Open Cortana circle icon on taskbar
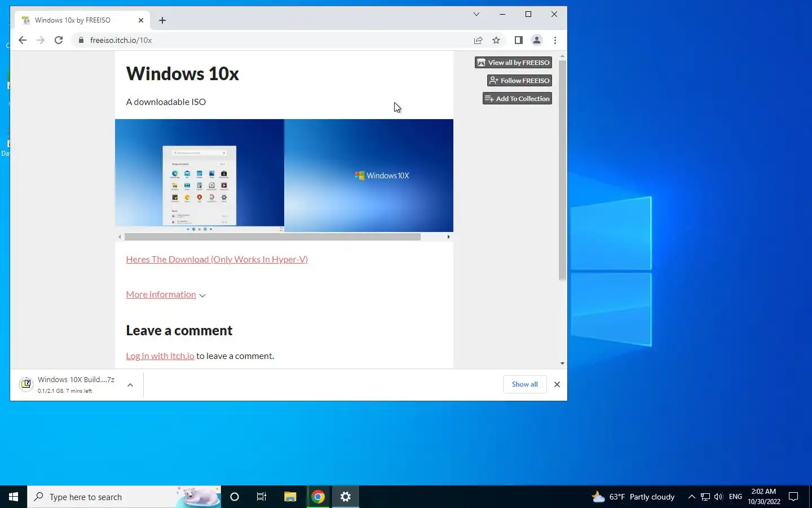 click(235, 497)
